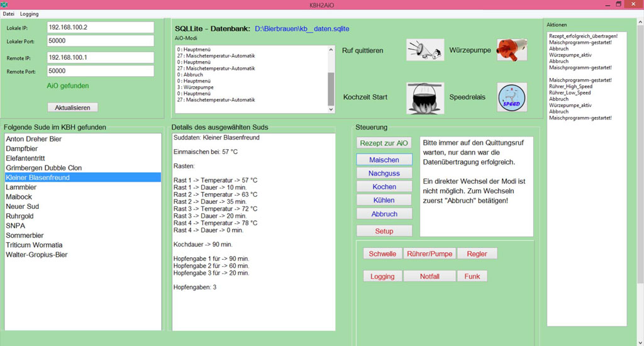Start the Maischen program
The image size is (644, 346).
click(384, 160)
